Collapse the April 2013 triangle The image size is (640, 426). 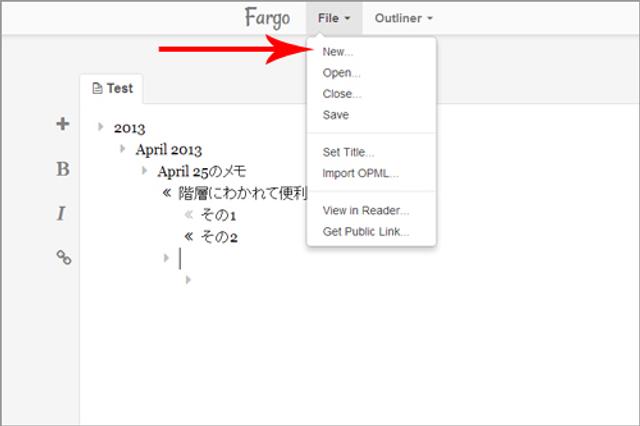click(x=122, y=149)
